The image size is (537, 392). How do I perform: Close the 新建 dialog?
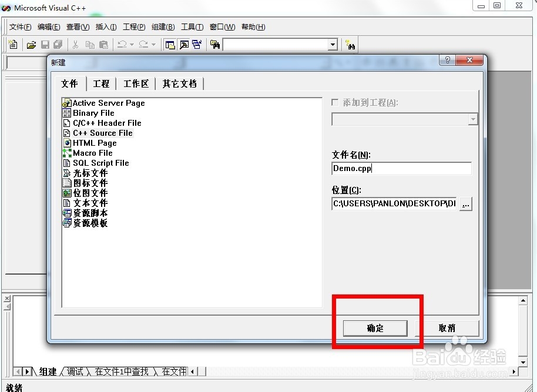[469, 61]
